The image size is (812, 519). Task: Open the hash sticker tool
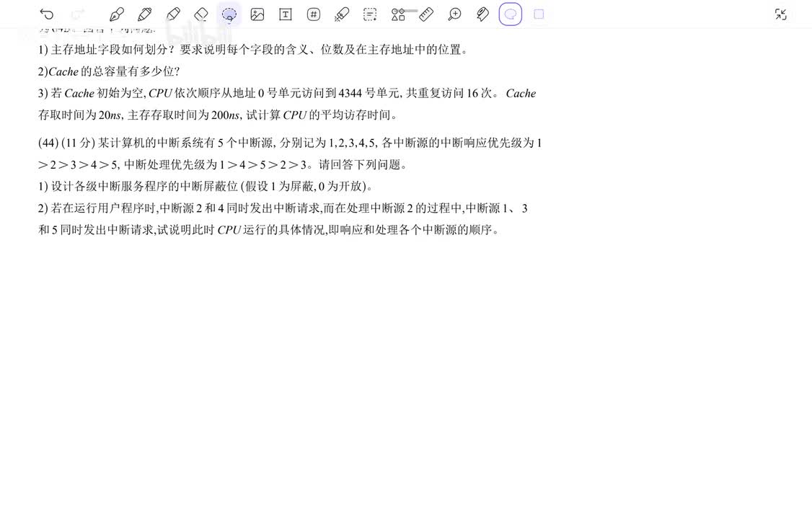click(x=313, y=14)
